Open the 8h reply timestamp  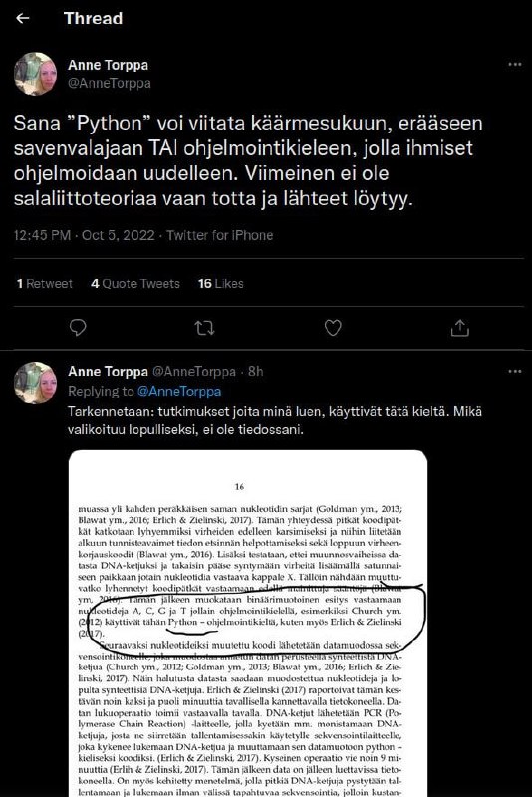point(256,371)
